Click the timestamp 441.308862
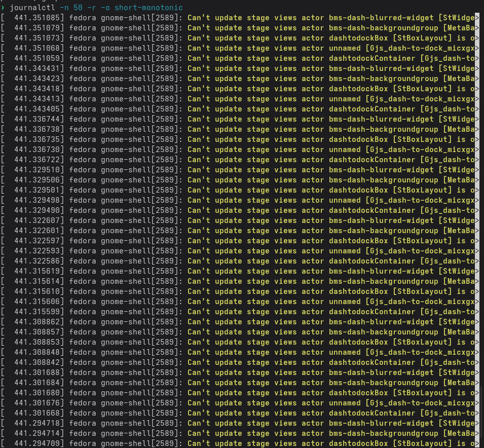 37,322
